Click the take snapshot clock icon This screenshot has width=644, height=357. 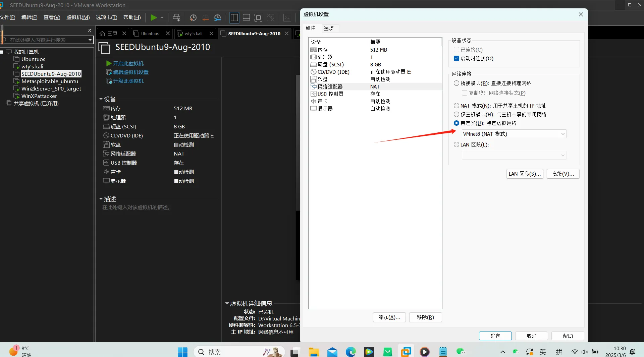193,17
